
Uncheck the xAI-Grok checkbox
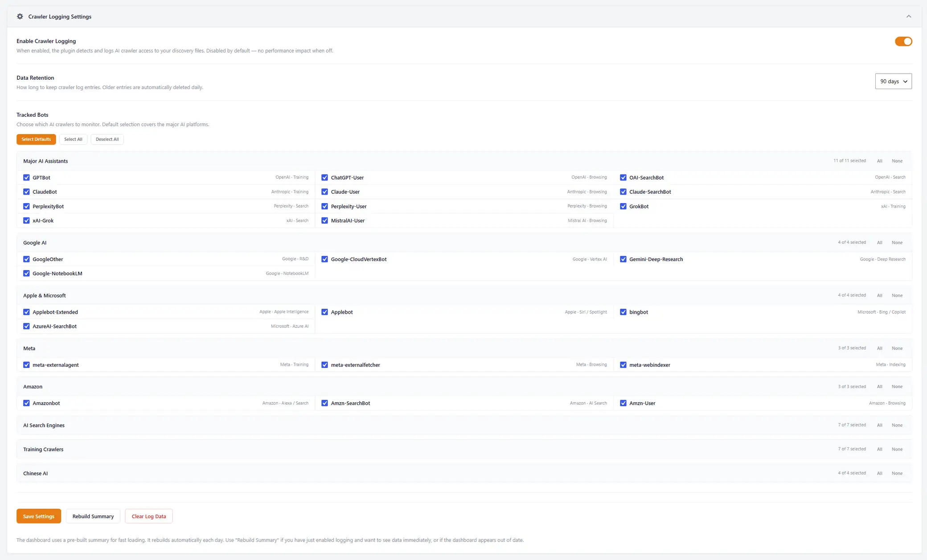(x=26, y=221)
